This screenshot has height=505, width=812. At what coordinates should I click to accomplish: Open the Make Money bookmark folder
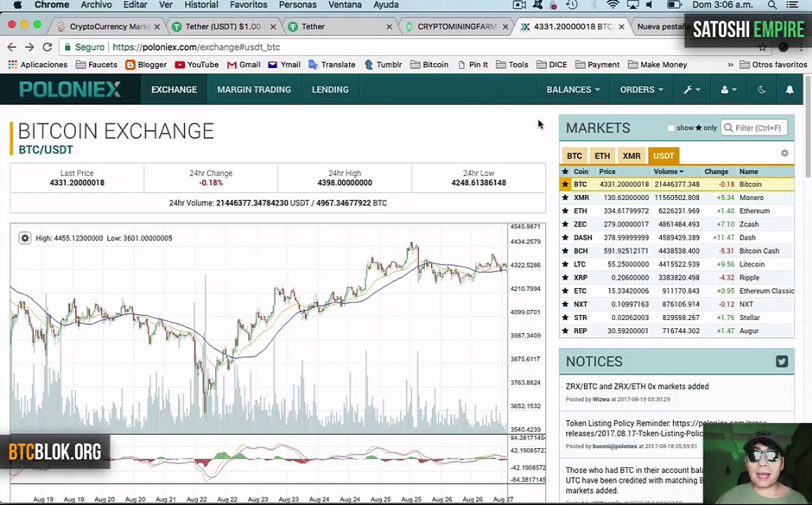pyautogui.click(x=658, y=65)
